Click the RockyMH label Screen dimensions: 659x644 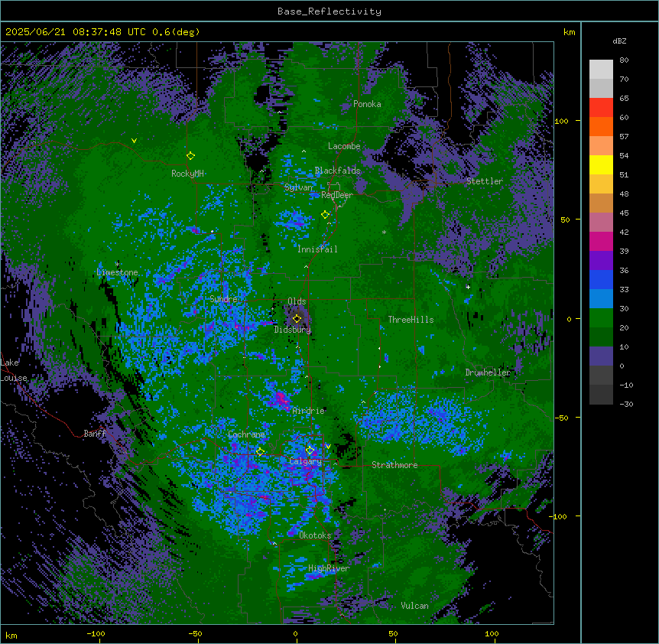pyautogui.click(x=187, y=174)
